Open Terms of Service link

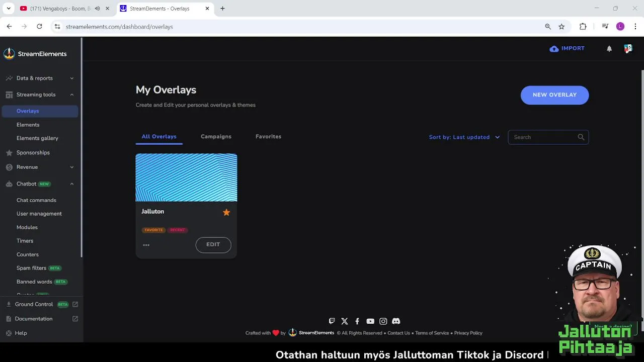coord(432,333)
